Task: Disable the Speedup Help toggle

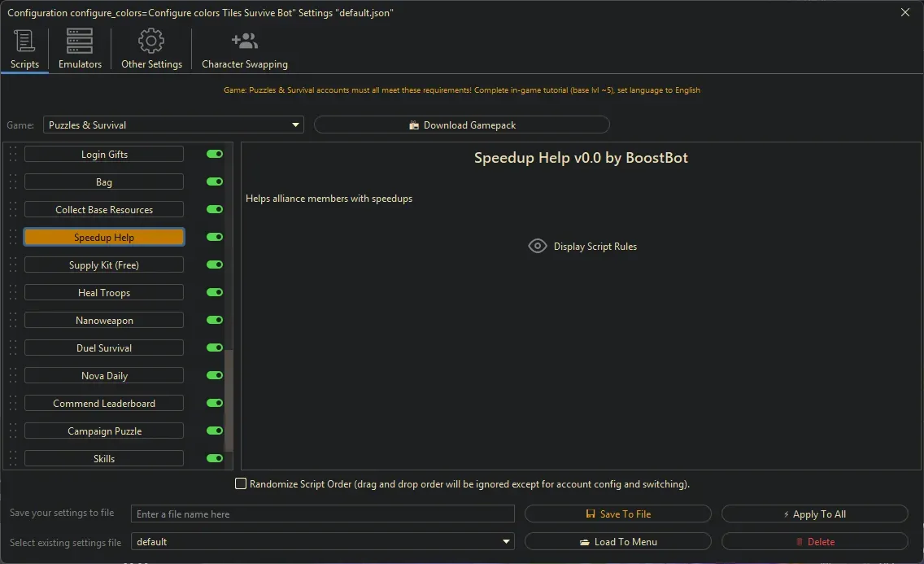Action: click(x=213, y=237)
